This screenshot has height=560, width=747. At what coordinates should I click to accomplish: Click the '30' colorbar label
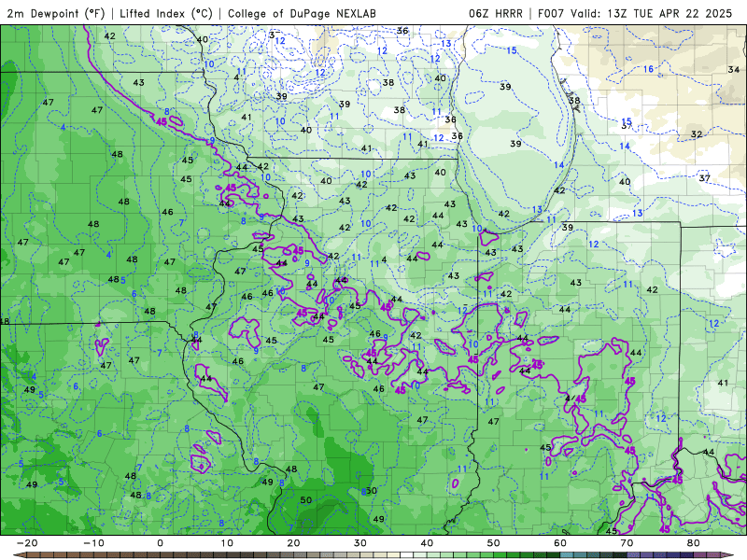[x=360, y=543]
